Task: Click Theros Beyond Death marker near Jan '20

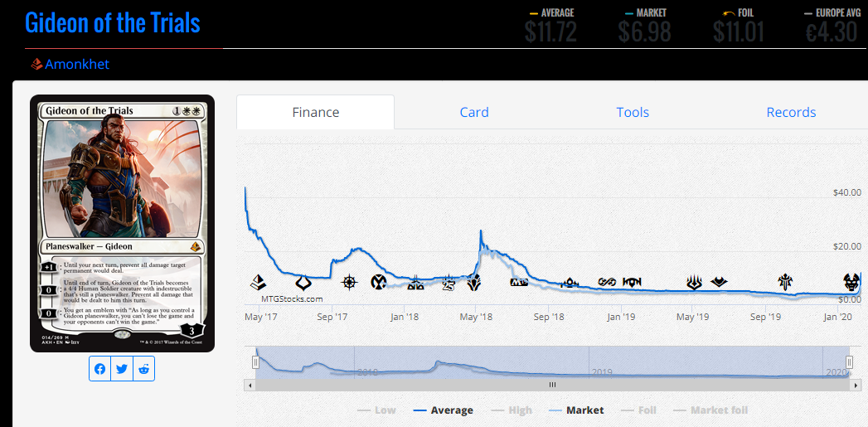Action: [x=851, y=283]
